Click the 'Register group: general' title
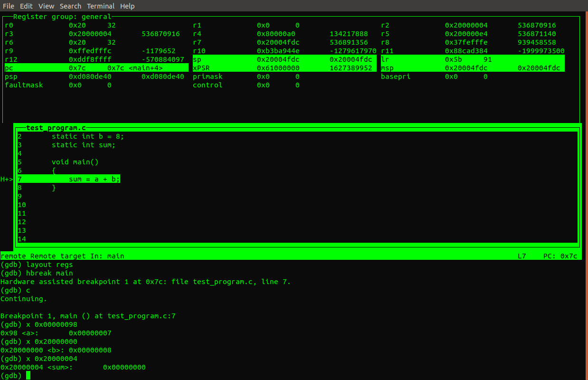588x380 pixels. coord(62,17)
